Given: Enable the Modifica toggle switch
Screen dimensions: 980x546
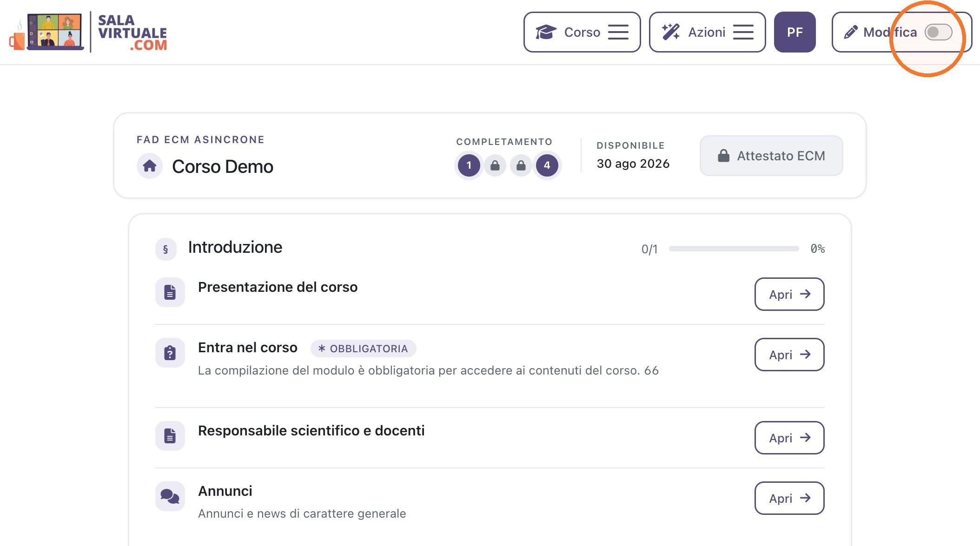Looking at the screenshot, I should (x=938, y=32).
